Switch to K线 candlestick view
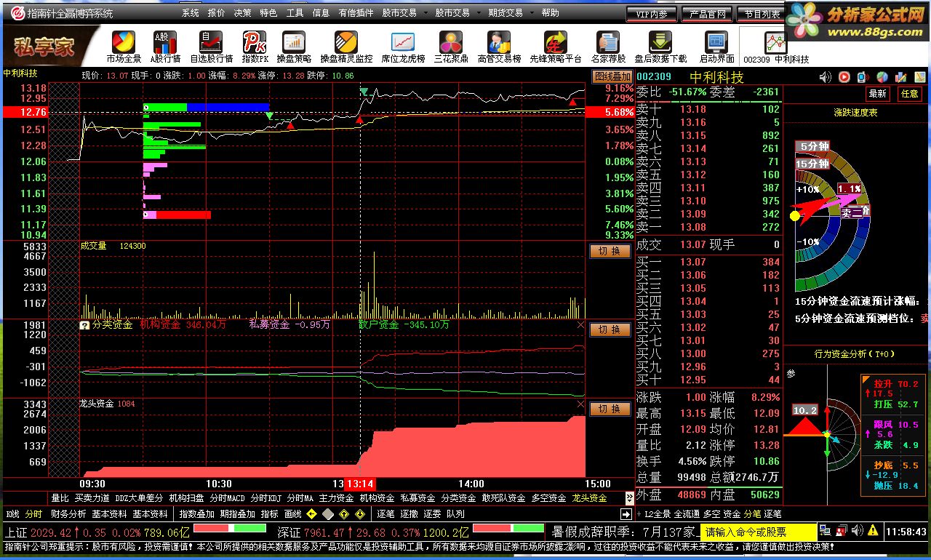The width and height of the screenshot is (931, 560). point(14,514)
